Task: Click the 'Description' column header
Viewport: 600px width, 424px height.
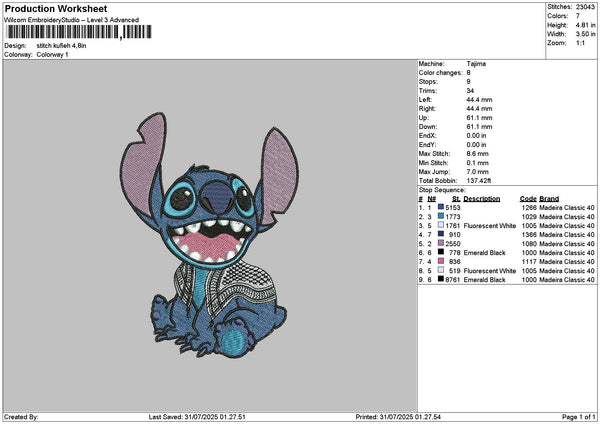Action: click(482, 199)
